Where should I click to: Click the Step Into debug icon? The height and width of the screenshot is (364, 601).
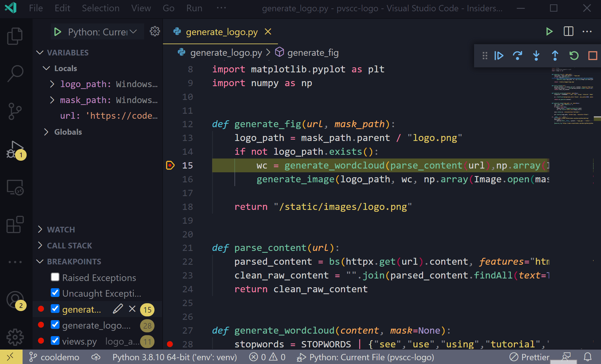tap(536, 56)
